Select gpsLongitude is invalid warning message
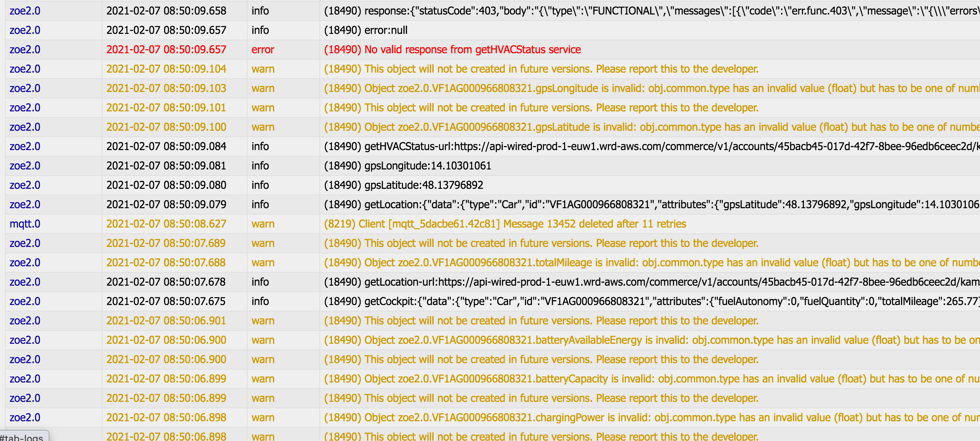Viewport: 980px width, 441px height. click(652, 88)
